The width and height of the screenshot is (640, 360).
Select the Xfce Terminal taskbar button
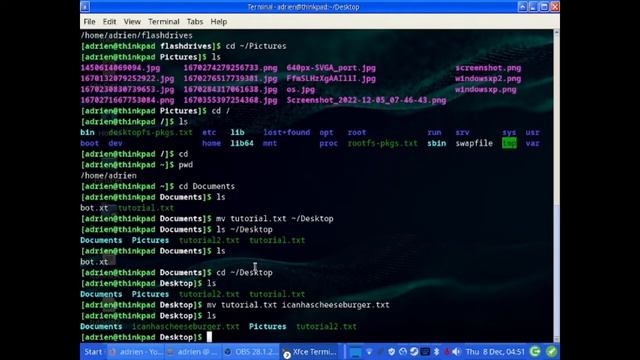click(310, 352)
